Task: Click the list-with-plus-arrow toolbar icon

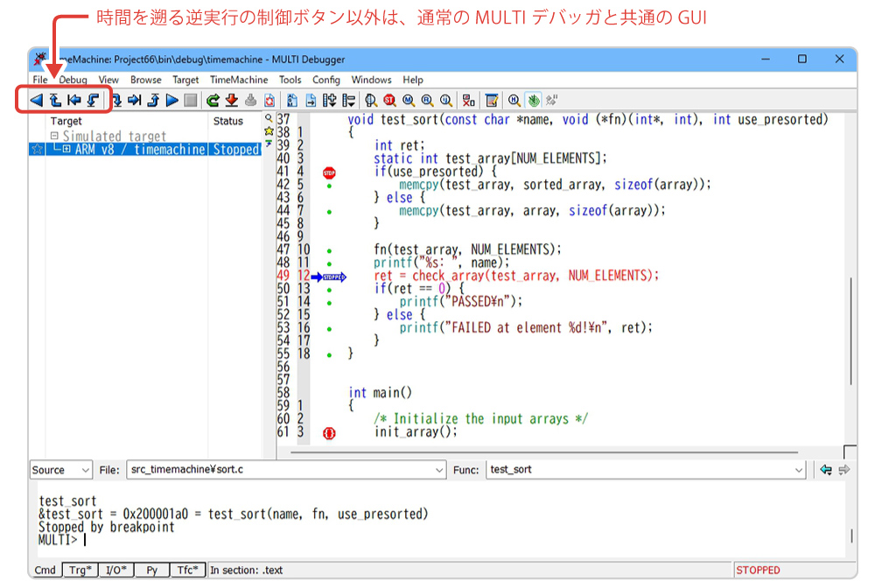Action: pos(330,101)
